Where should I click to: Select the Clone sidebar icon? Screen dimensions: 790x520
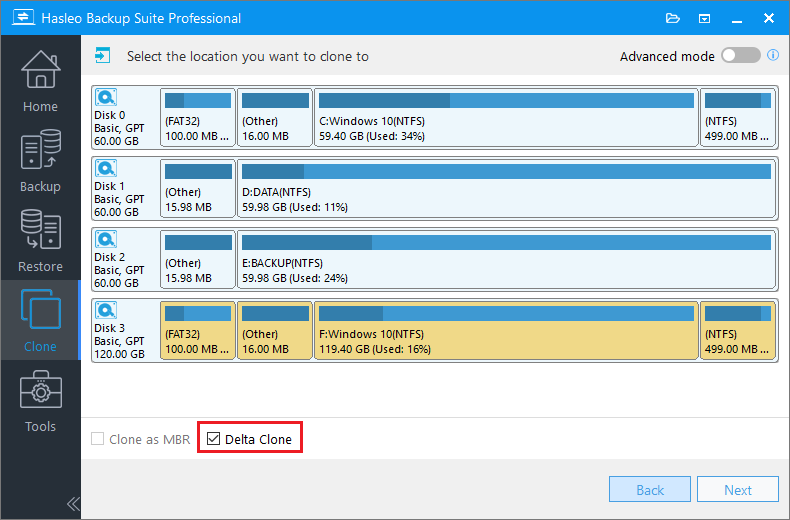[40, 320]
